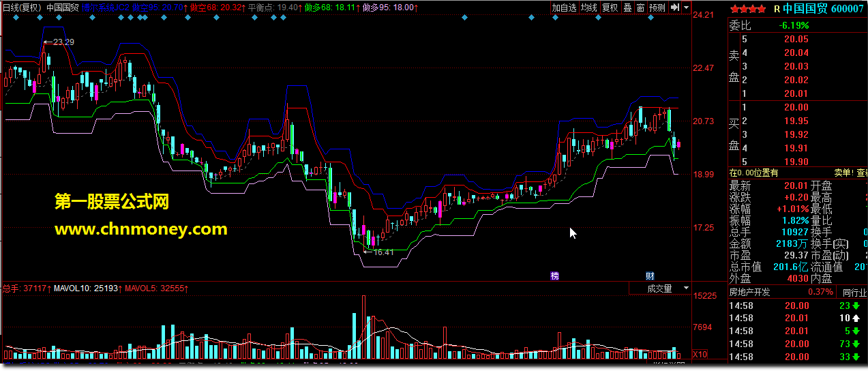The width and height of the screenshot is (868, 371).
Task: Toggle the 均线 moving average button
Action: pos(589,8)
